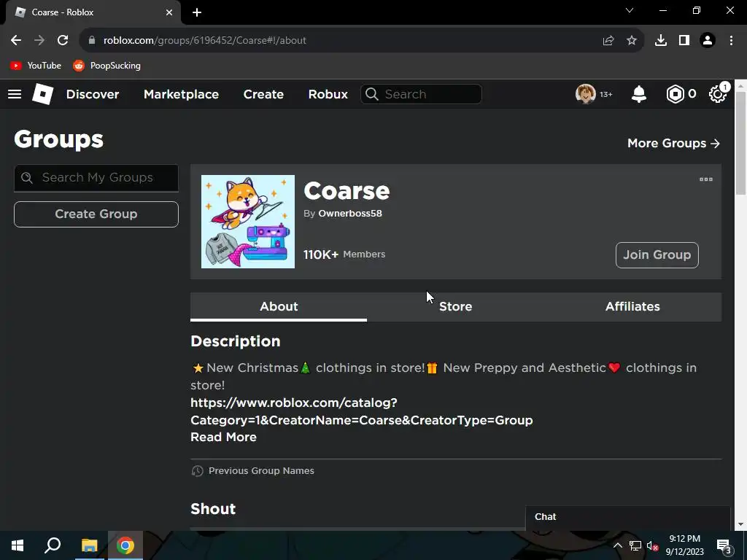This screenshot has height=560, width=747.
Task: Open the Ownerboss58 profile link
Action: (350, 214)
